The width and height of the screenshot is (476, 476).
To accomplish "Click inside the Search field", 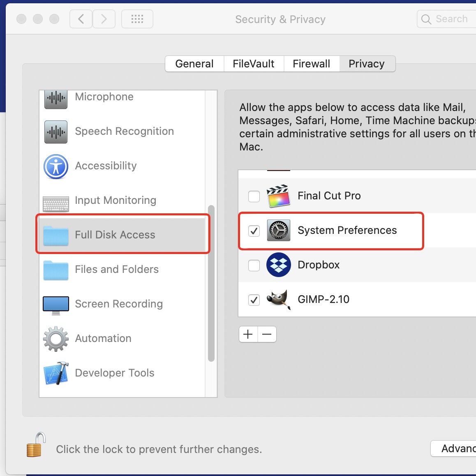I will [x=450, y=18].
